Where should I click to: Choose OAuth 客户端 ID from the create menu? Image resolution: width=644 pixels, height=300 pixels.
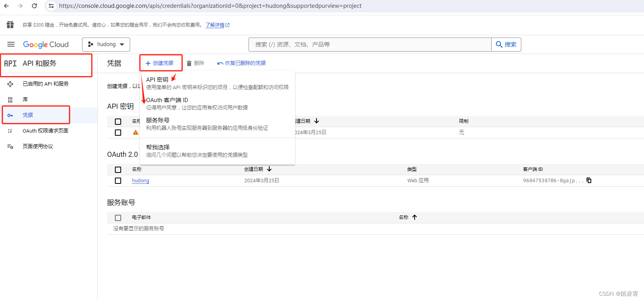tap(217, 104)
